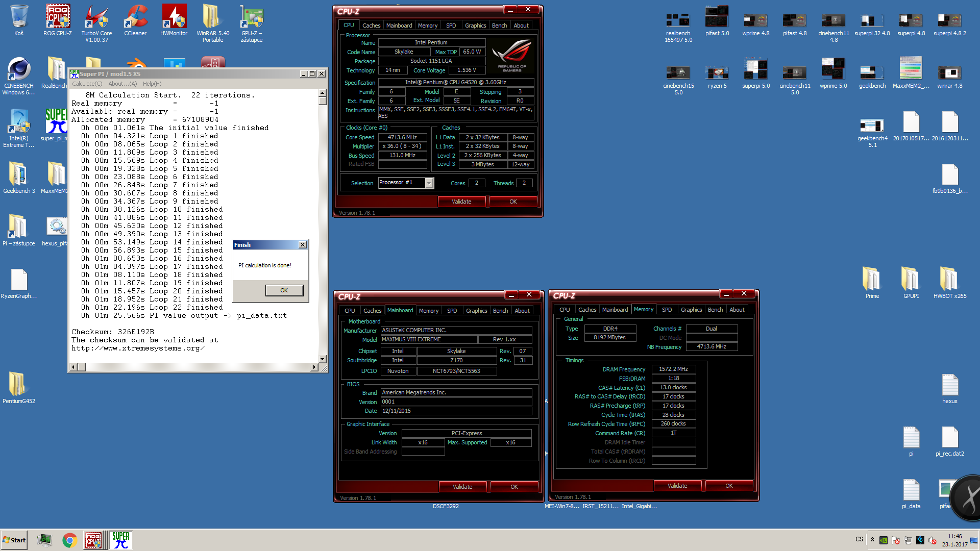Viewport: 980px width, 551px height.
Task: Click DRAM Frequency value 1572.2 MHz
Action: [x=673, y=369]
